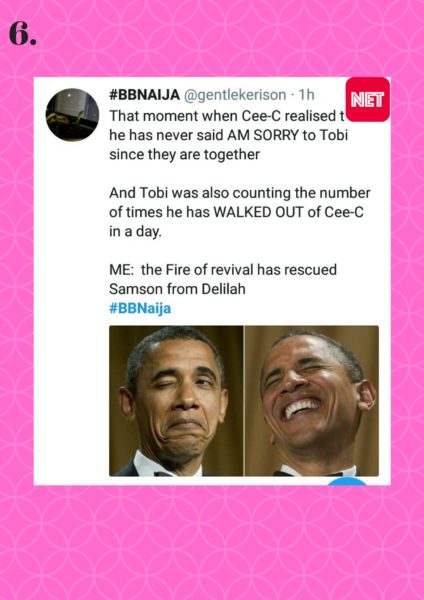
Task: Select the 'in a day.' line
Action: tap(135, 232)
